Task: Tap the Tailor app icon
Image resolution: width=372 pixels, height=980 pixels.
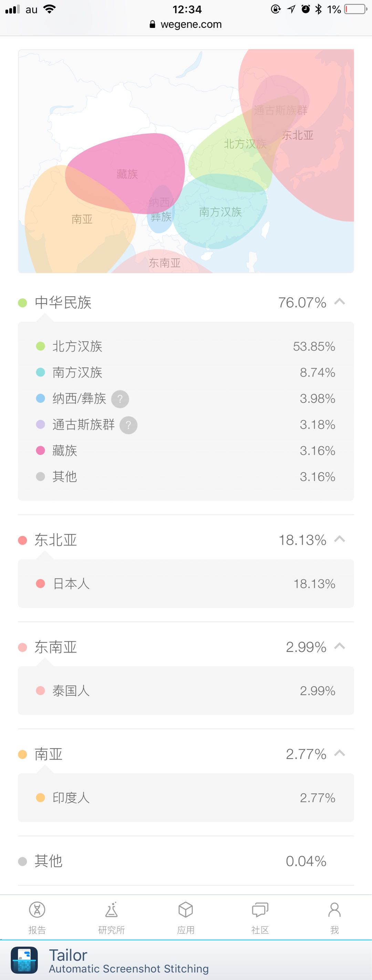Action: (x=24, y=960)
